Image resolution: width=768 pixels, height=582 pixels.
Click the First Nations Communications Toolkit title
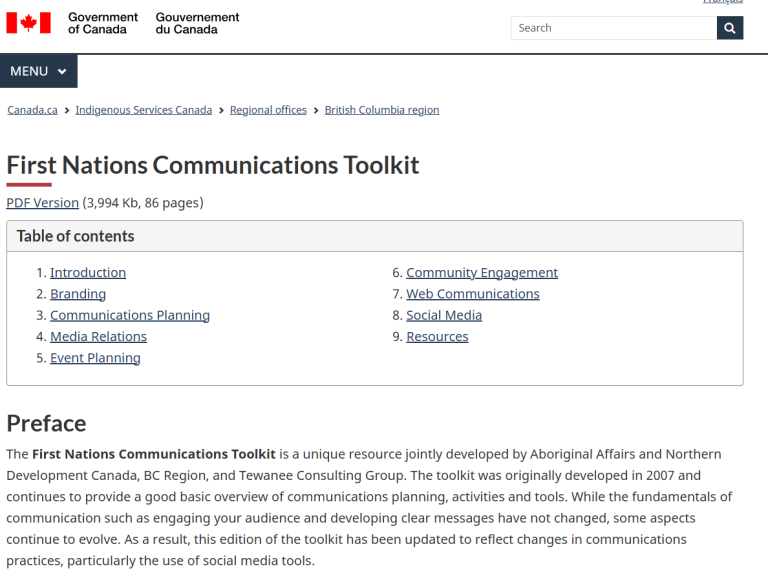(x=213, y=165)
